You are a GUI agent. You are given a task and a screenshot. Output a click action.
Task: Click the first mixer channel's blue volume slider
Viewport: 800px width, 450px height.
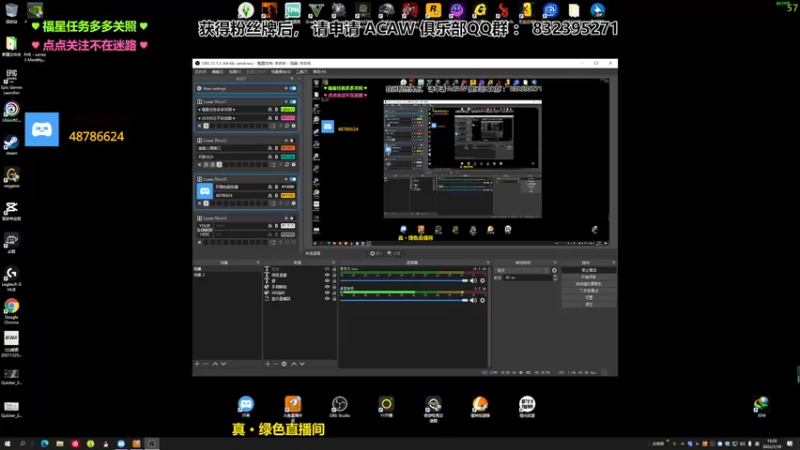[x=404, y=281]
